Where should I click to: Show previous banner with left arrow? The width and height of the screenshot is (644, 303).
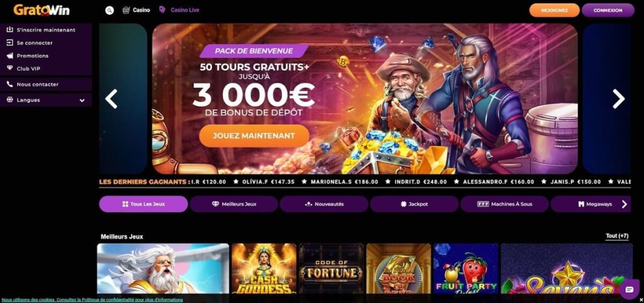pyautogui.click(x=111, y=99)
